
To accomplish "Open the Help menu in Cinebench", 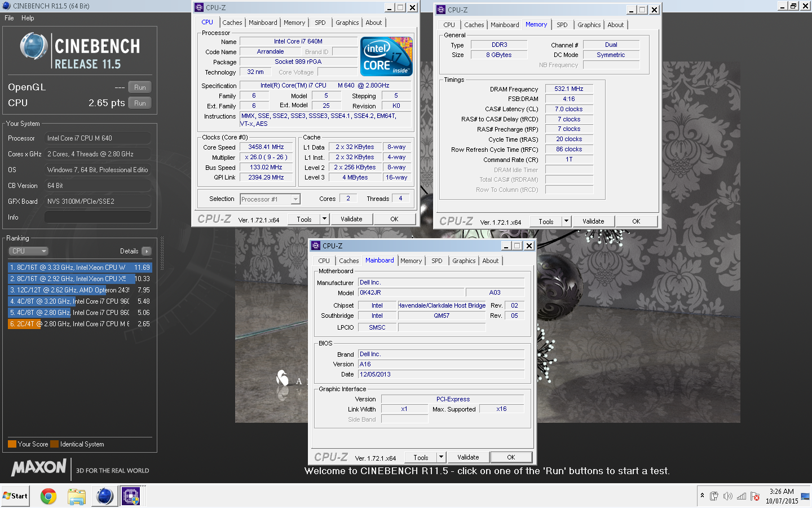I will [x=28, y=18].
